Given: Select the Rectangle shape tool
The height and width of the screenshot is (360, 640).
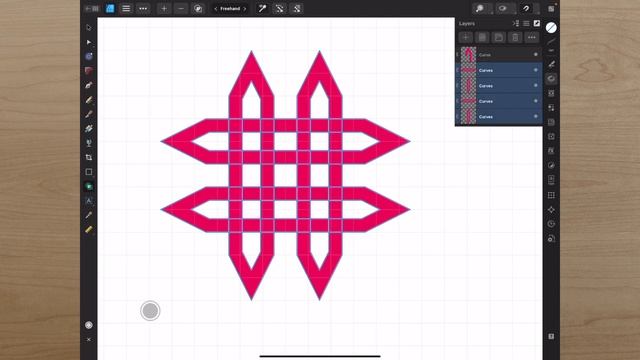Looking at the screenshot, I should (89, 172).
